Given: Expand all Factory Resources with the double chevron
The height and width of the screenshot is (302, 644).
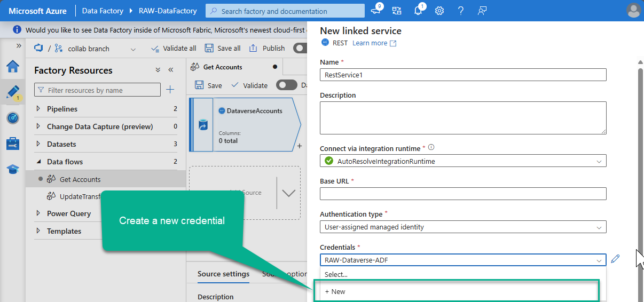Looking at the screenshot, I should click(158, 70).
